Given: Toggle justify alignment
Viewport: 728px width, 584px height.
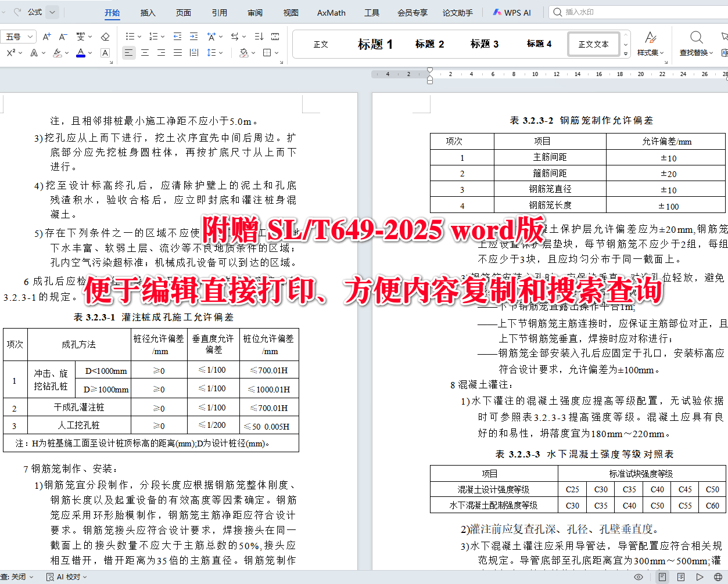Looking at the screenshot, I should point(178,53).
